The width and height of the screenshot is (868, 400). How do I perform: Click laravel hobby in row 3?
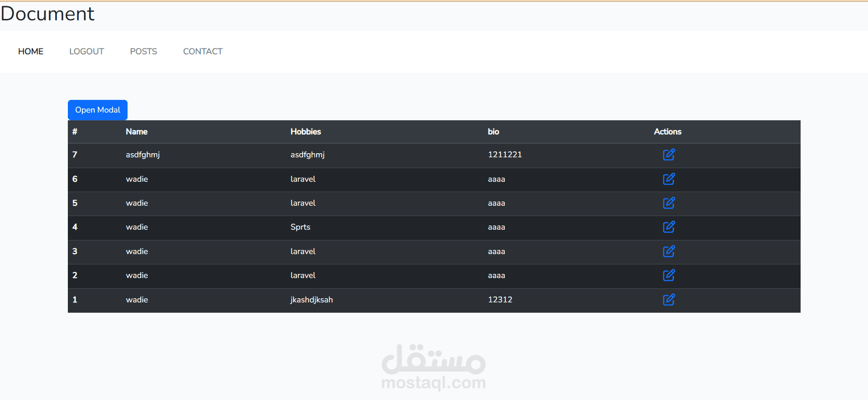click(303, 251)
